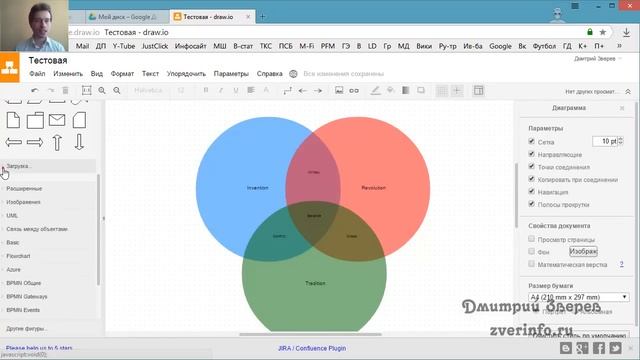Open the fill color bucket tool
This screenshot has width=640, height=360.
391,90
